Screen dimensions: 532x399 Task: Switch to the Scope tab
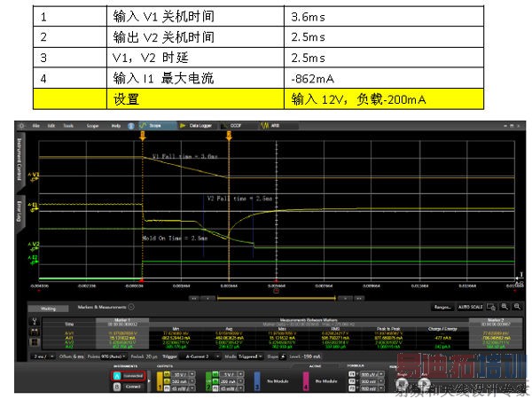(x=157, y=126)
